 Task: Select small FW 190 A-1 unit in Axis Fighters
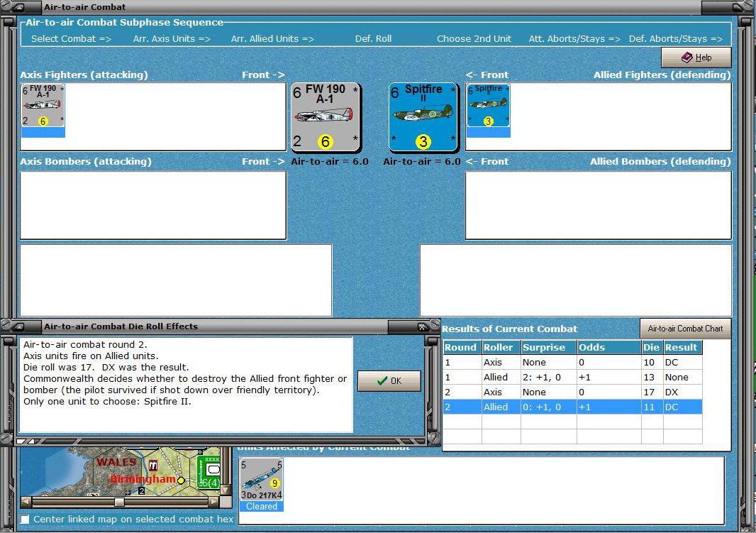(43, 111)
